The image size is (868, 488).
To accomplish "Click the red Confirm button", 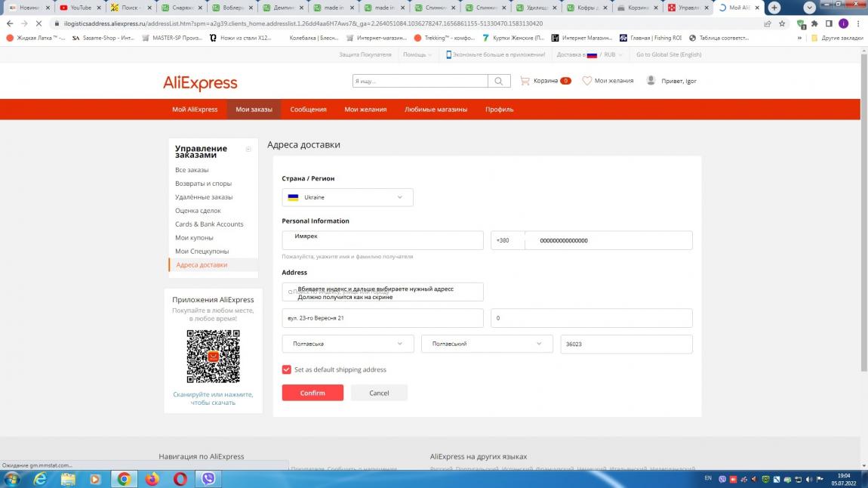I will click(x=312, y=393).
